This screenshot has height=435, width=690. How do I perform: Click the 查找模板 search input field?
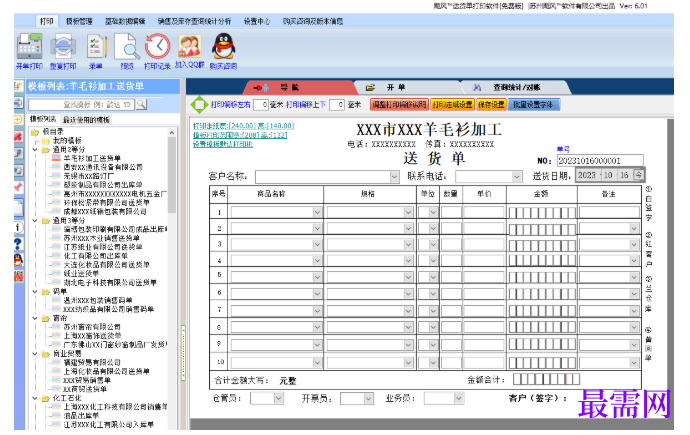pyautogui.click(x=82, y=104)
